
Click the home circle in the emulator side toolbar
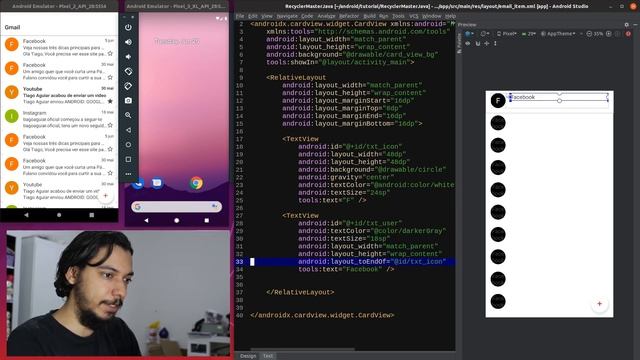point(128,144)
